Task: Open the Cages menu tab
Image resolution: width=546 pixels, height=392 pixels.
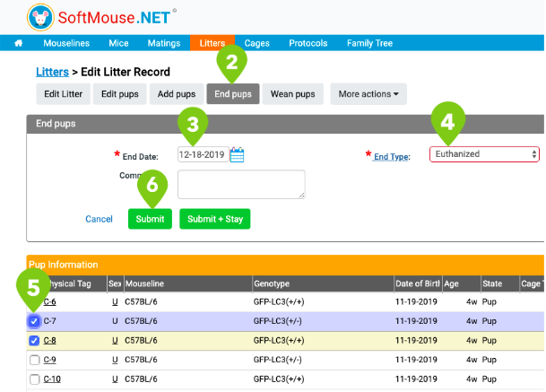Action: point(257,43)
